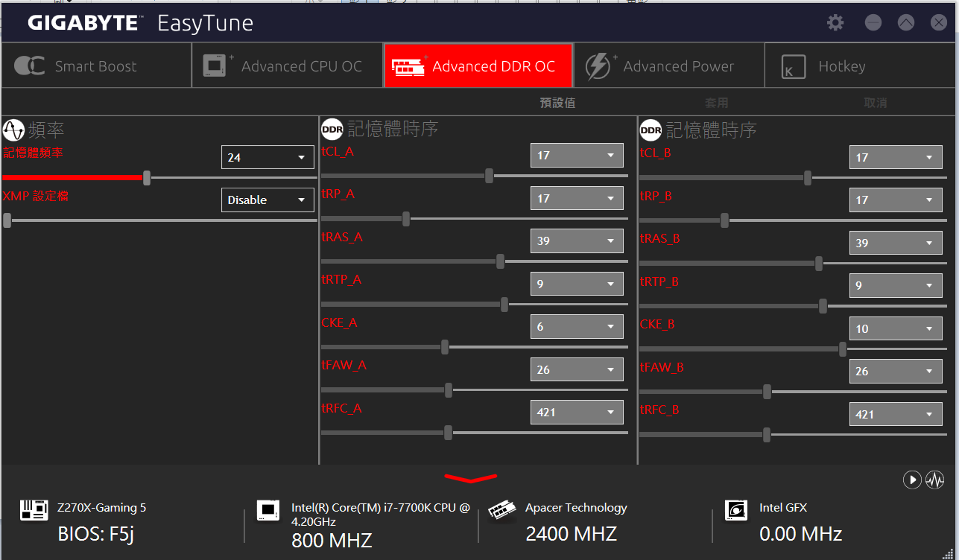Expand the tFAW_A dropdown
Viewport: 959px width, 560px height.
[x=577, y=369]
